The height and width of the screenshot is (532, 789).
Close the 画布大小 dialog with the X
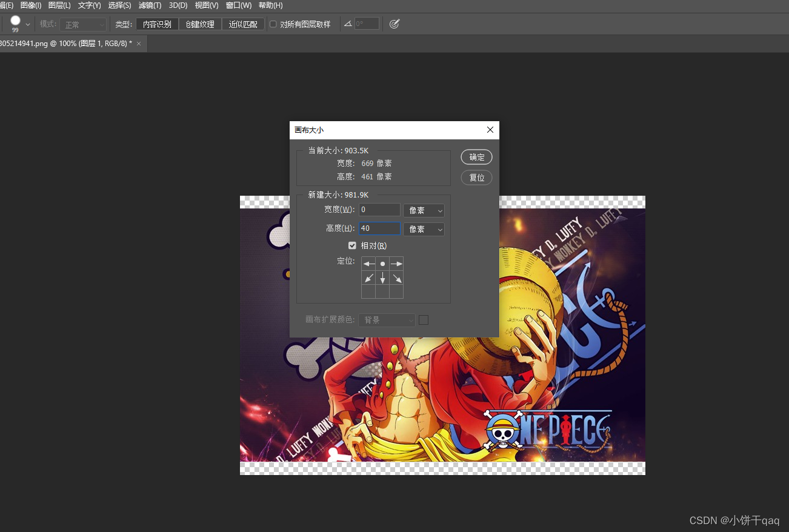coord(490,130)
